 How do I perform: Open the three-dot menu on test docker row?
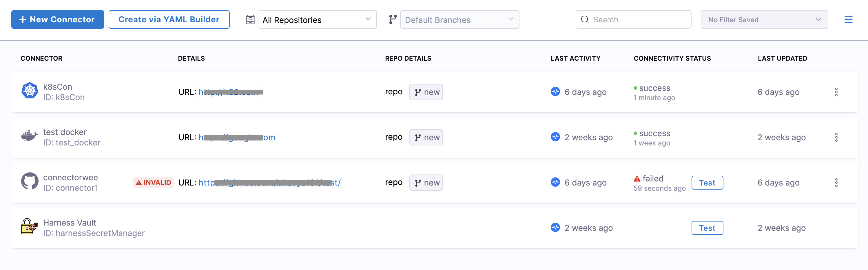[837, 137]
